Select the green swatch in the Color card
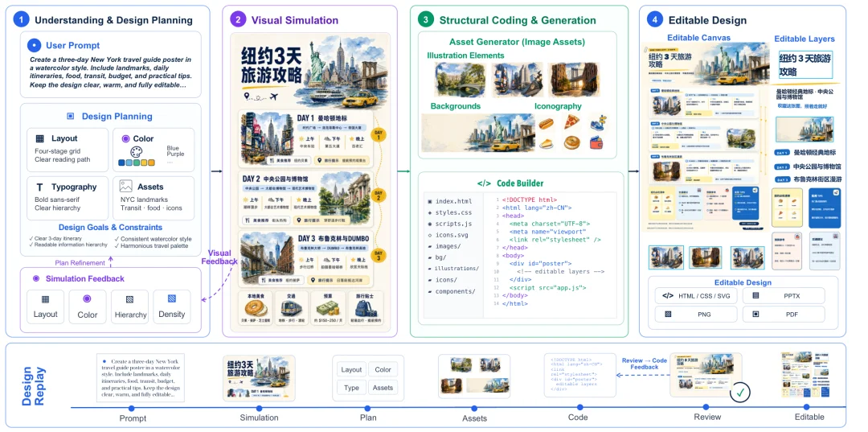 [136, 163]
